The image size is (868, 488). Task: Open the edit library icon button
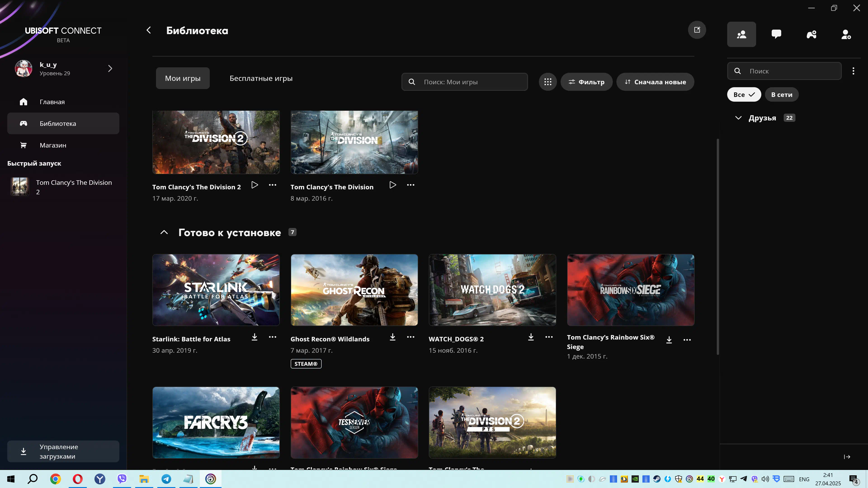point(697,30)
